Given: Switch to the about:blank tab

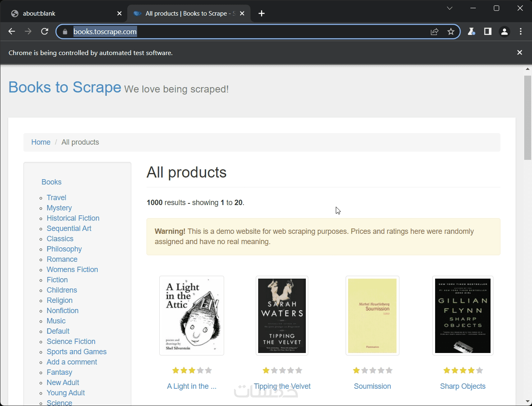Looking at the screenshot, I should 62,14.
